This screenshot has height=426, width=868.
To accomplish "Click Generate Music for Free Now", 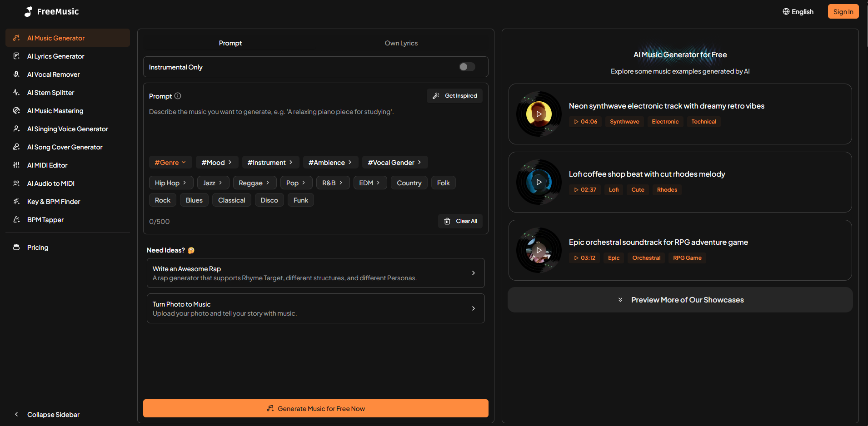I will click(x=315, y=408).
